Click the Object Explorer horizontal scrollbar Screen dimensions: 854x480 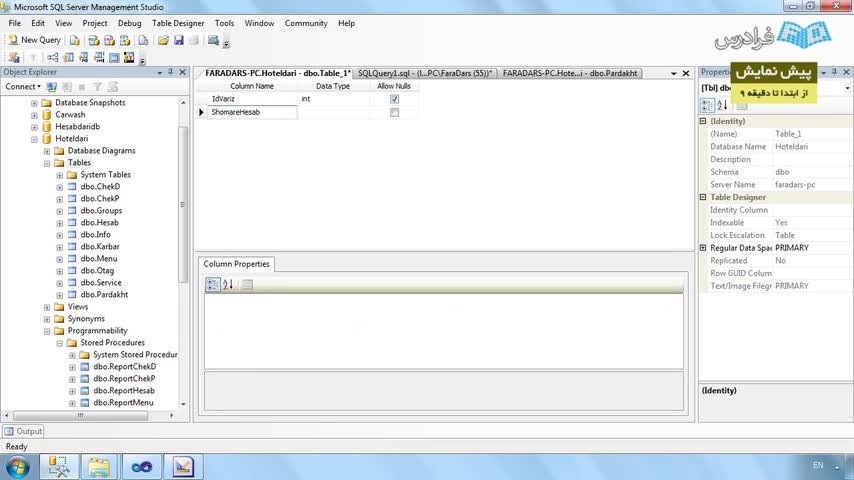tap(81, 415)
